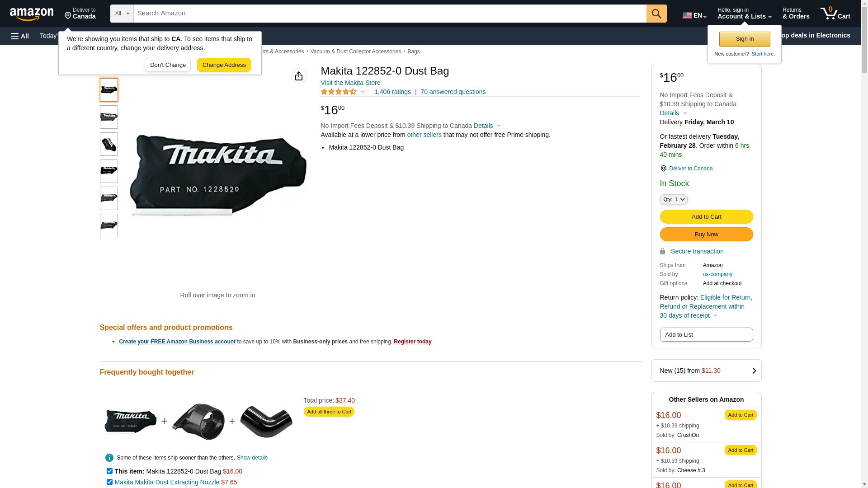Click into the Search Amazon field

(390, 14)
